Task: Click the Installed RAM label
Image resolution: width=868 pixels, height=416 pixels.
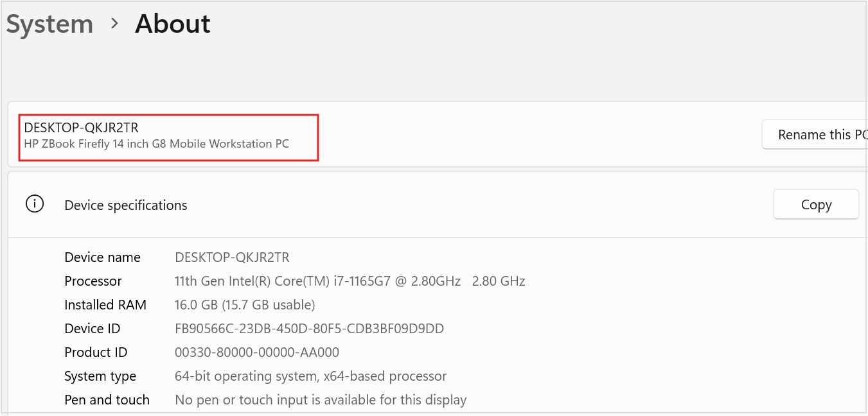Action: pos(105,304)
